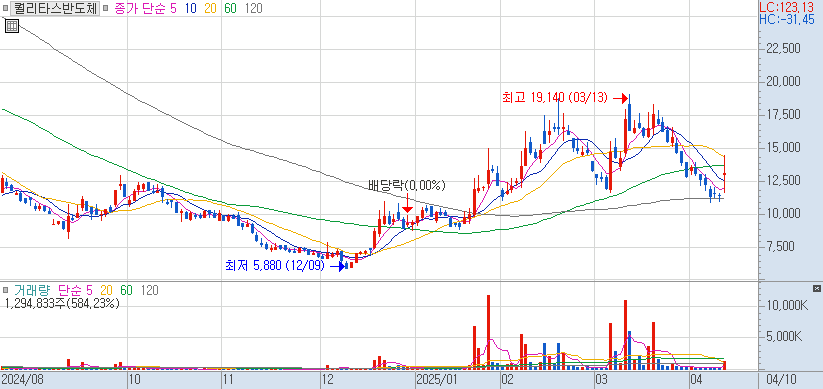Click the 12,500 price axis label
The height and width of the screenshot is (389, 823).
tap(783, 181)
